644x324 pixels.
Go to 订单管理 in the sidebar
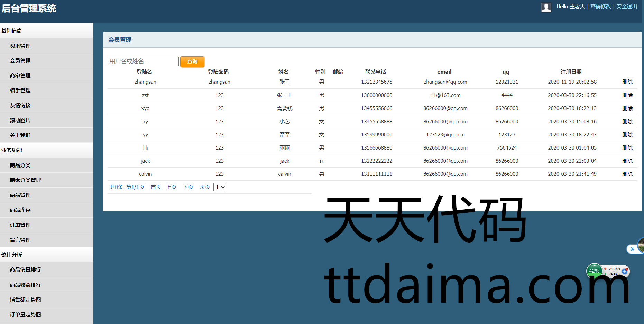pos(20,225)
